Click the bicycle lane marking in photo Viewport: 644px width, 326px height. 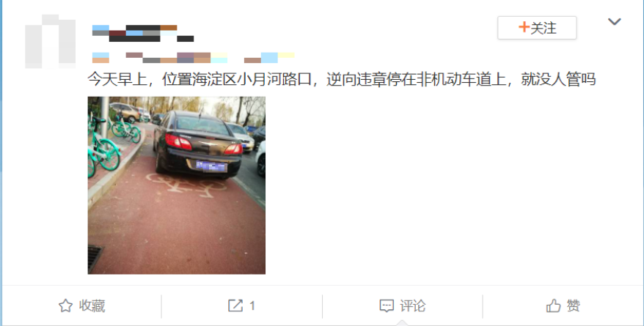(x=186, y=185)
